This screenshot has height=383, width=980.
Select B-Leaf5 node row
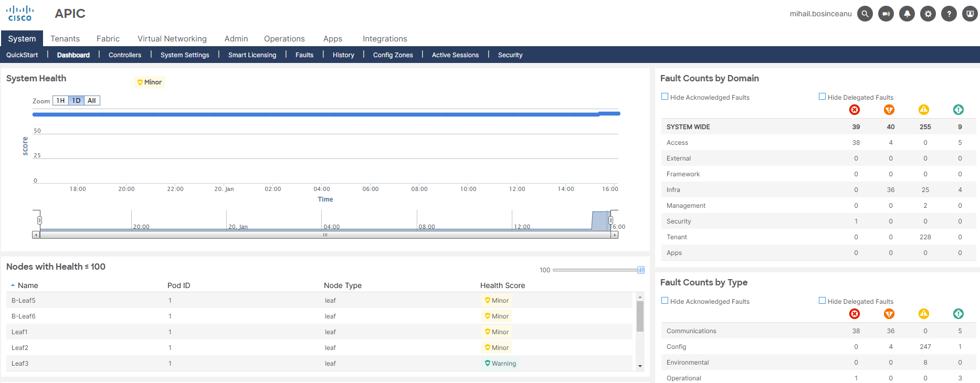(24, 301)
